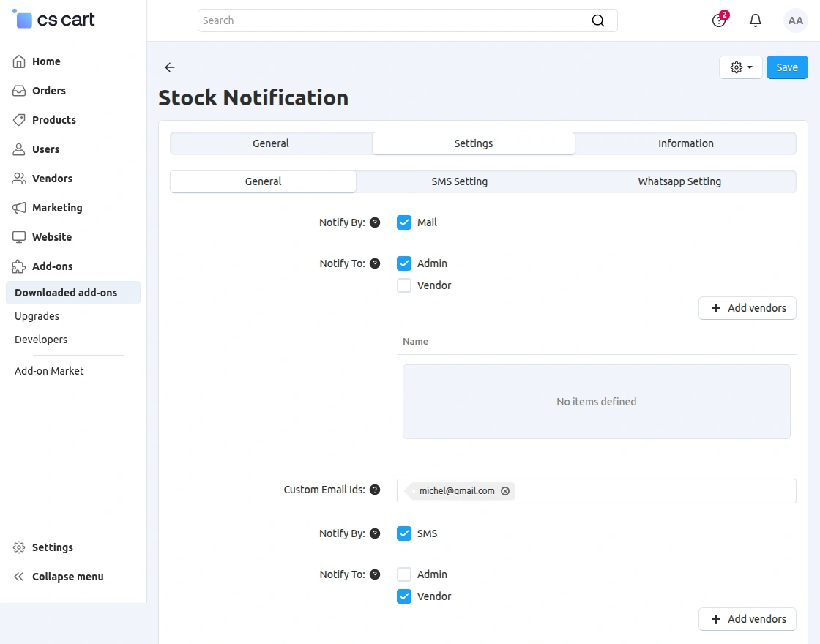The image size is (820, 644).
Task: Click help tooltip beside Custom Email Ids
Action: point(375,490)
